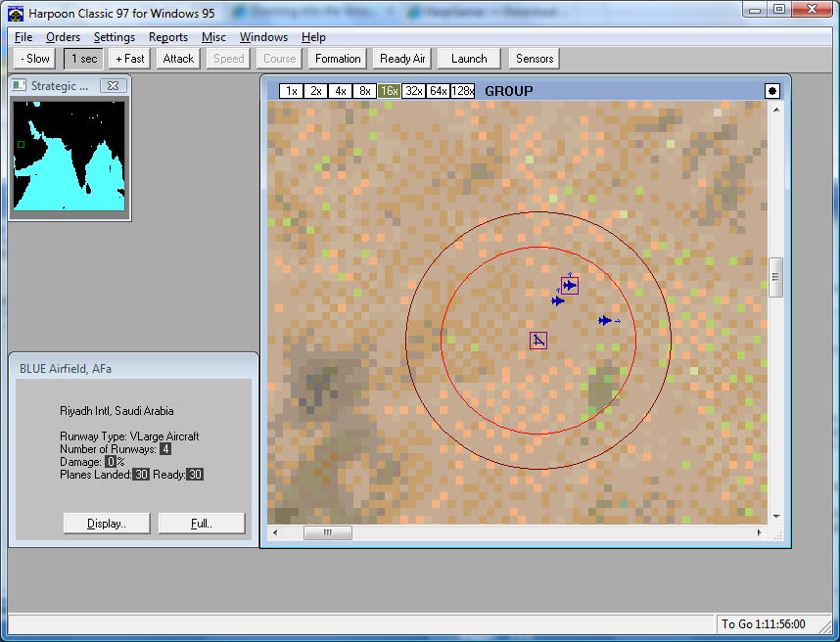The height and width of the screenshot is (642, 840).
Task: Click the Launch toolbar button
Action: [x=469, y=59]
